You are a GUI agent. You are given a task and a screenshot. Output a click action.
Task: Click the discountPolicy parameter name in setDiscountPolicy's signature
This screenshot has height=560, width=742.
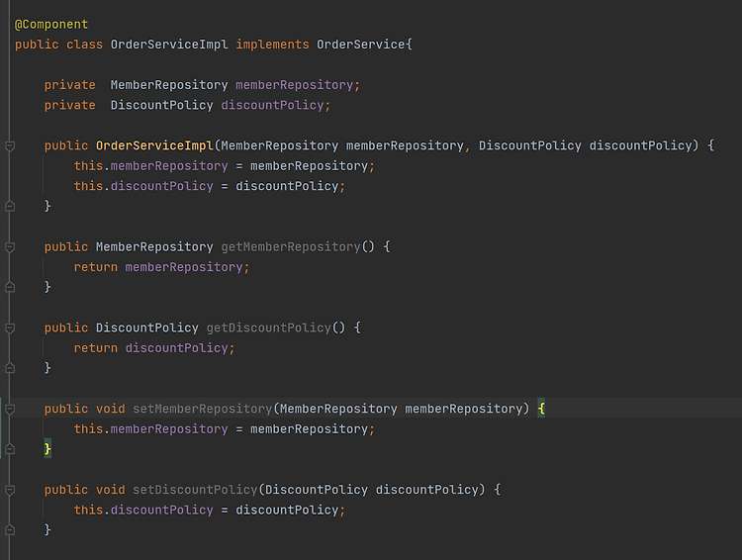click(x=426, y=490)
